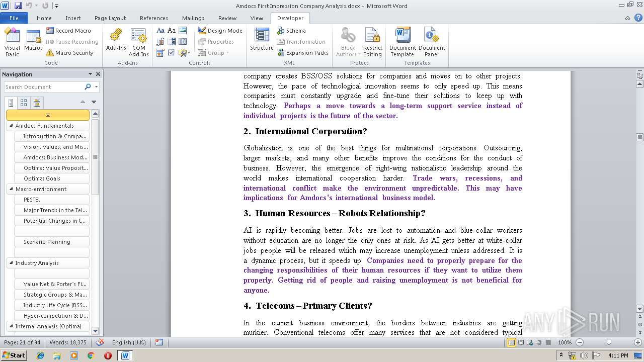Switch to the Insert tab
644x362 pixels.
[x=73, y=18]
